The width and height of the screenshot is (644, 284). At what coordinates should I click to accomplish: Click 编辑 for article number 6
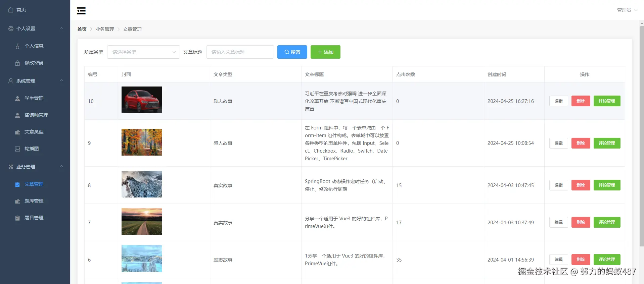(x=559, y=260)
